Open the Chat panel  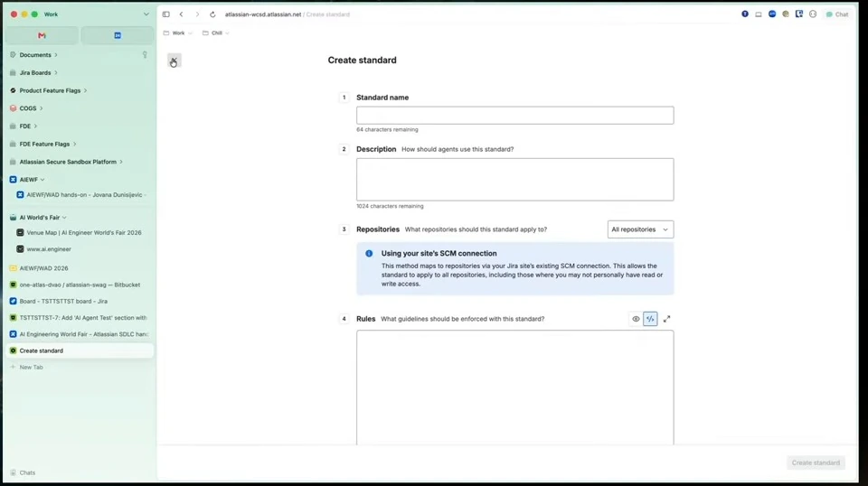837,14
